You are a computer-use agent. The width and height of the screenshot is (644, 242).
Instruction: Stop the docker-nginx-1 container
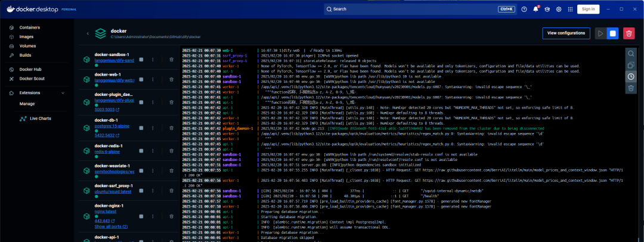[x=141, y=216]
